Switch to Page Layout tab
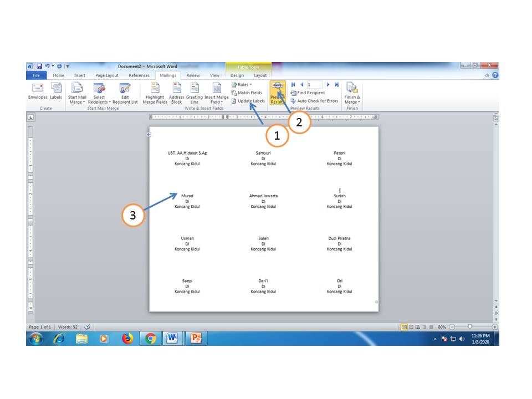The height and width of the screenshot is (399, 532). [x=107, y=75]
